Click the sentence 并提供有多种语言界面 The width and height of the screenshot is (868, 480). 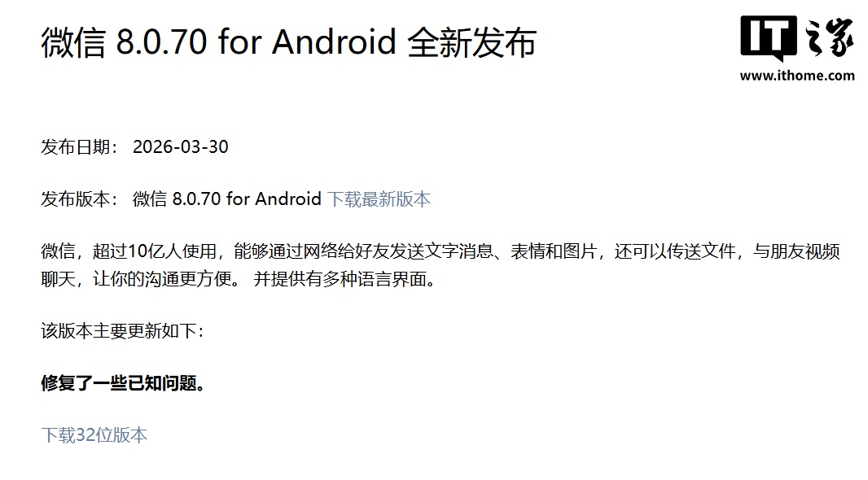pos(344,279)
